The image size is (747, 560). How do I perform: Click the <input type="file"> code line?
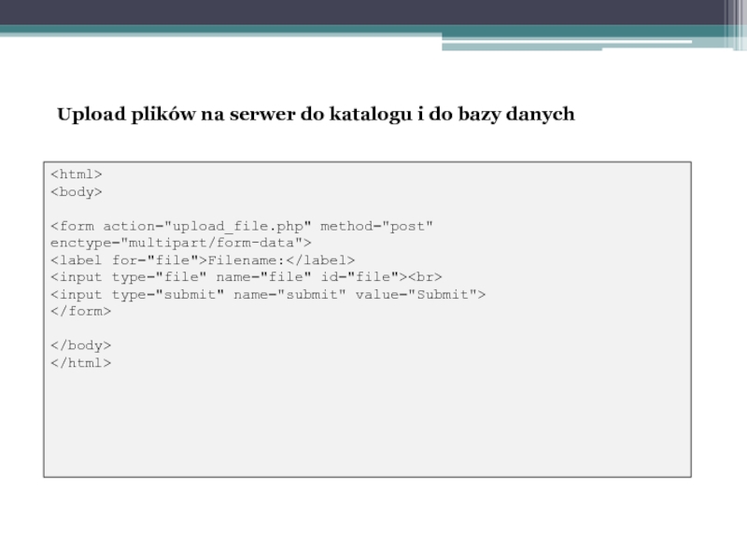(x=246, y=277)
